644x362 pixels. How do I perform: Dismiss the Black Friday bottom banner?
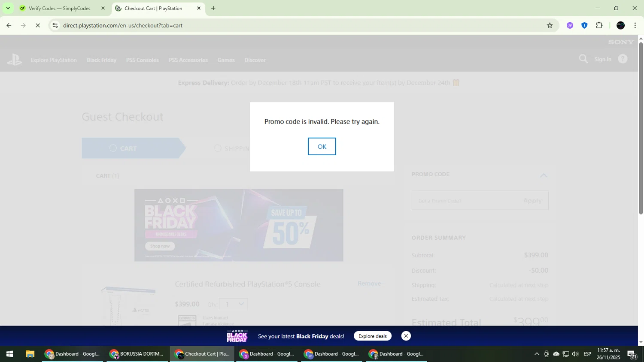tap(406, 336)
